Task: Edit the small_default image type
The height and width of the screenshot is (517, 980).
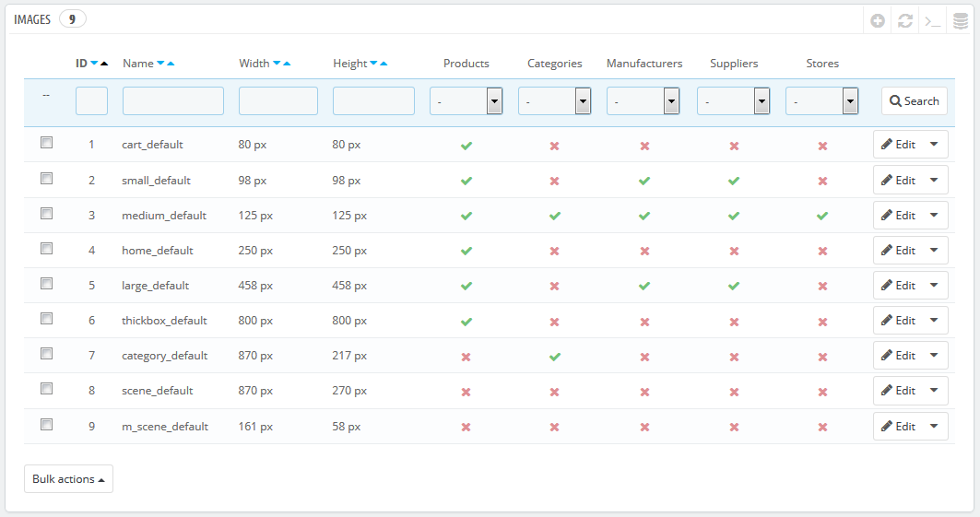Action: tap(899, 180)
